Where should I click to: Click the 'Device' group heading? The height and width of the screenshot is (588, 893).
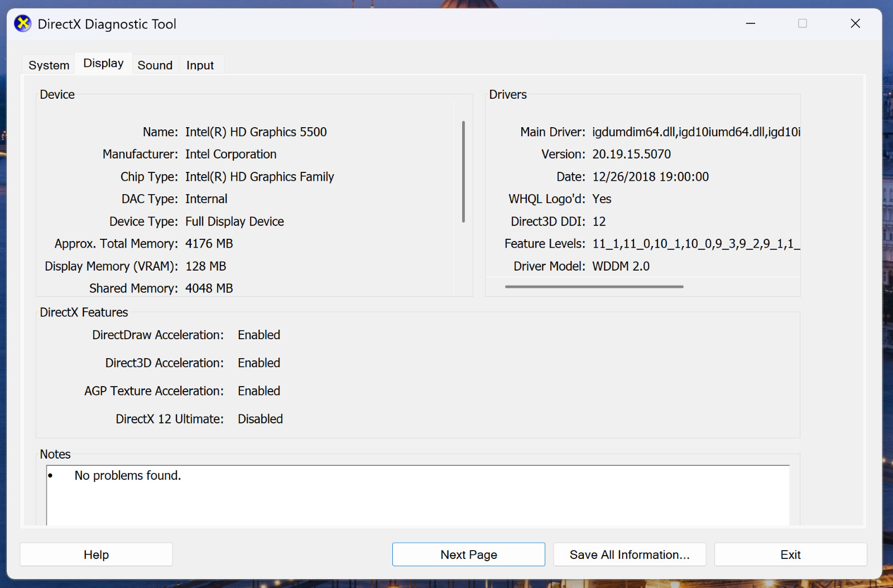tap(57, 94)
